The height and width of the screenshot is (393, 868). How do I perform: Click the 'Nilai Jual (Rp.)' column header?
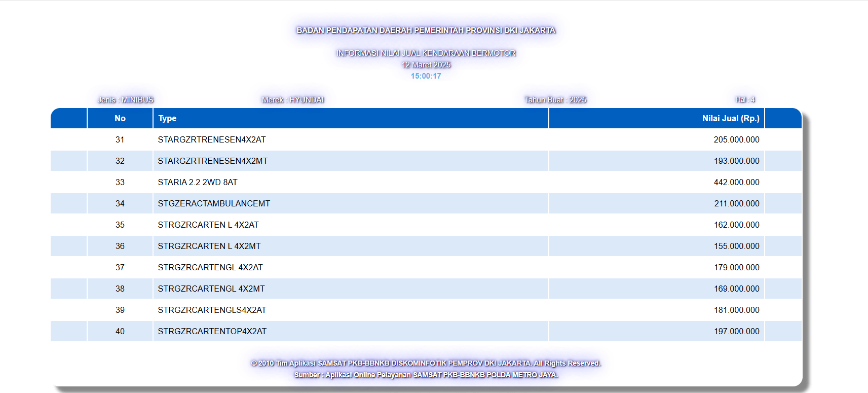(x=657, y=118)
